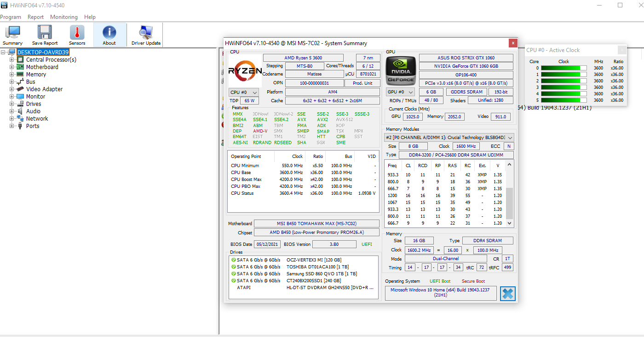Open the CPU #0 selector dropdown
The height and width of the screenshot is (337, 644).
tap(244, 93)
